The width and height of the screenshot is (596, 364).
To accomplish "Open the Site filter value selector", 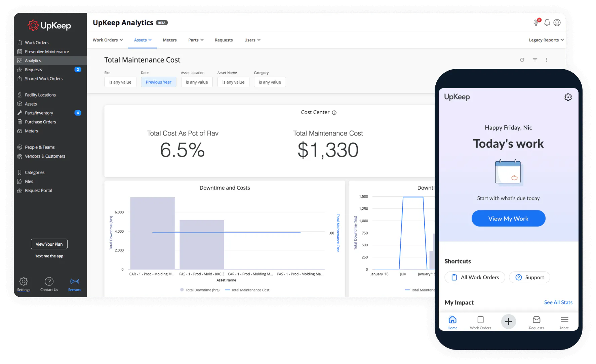I will pyautogui.click(x=120, y=82).
